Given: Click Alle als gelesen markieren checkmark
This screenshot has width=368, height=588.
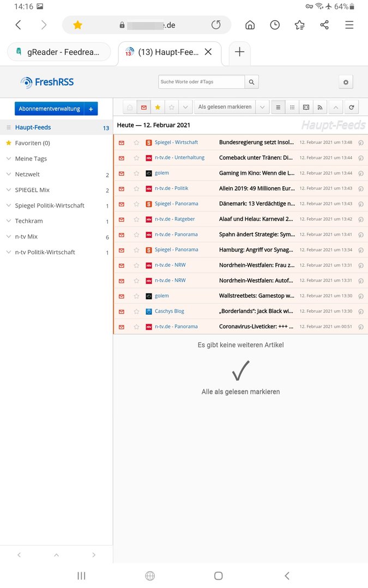Looking at the screenshot, I should point(241,371).
